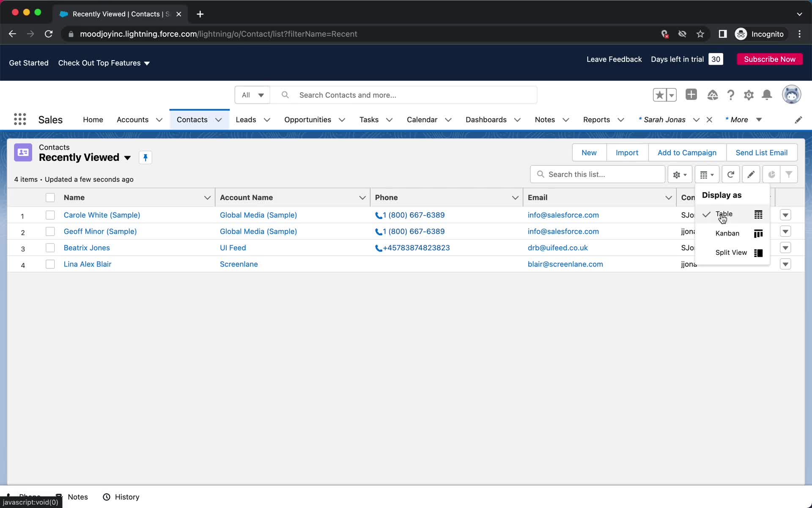
Task: Switch to the Opportunities tab
Action: point(307,120)
